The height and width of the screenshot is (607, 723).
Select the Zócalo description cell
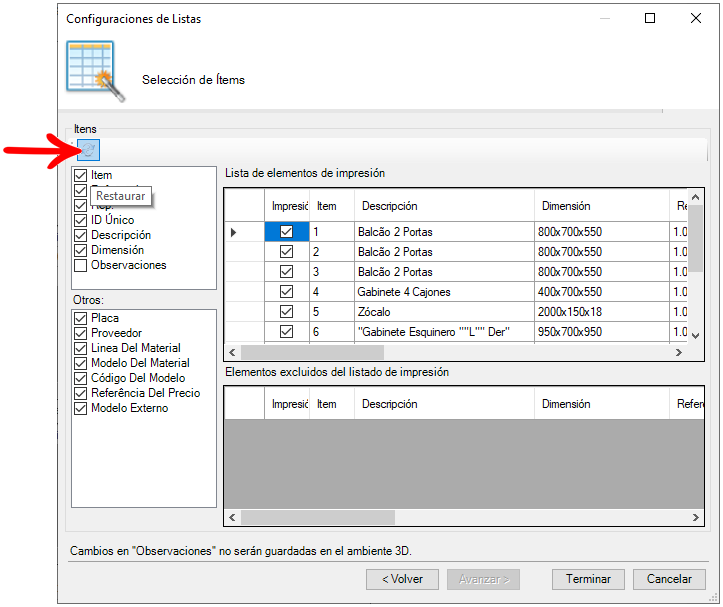tap(444, 312)
